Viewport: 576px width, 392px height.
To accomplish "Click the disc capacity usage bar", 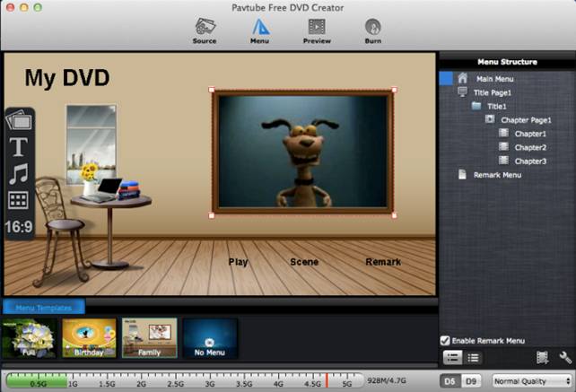I will point(185,380).
